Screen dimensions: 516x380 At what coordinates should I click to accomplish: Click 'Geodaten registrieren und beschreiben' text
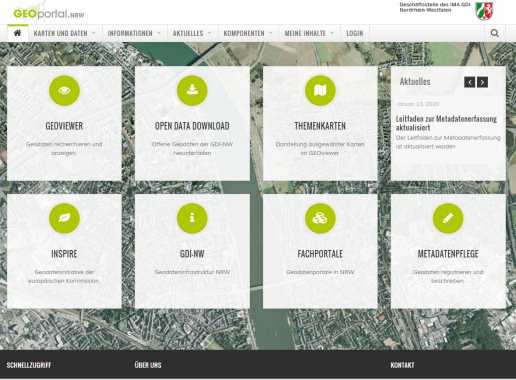click(x=448, y=276)
